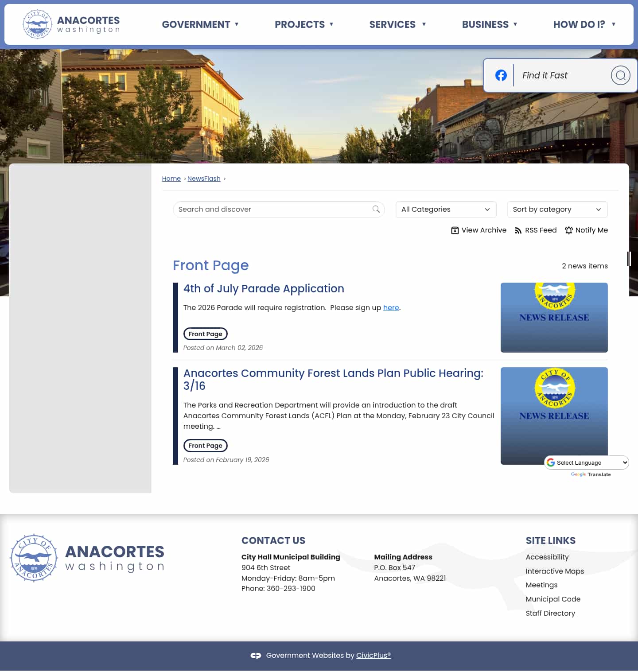
Task: Click the View Archive calendar icon
Action: click(x=455, y=230)
